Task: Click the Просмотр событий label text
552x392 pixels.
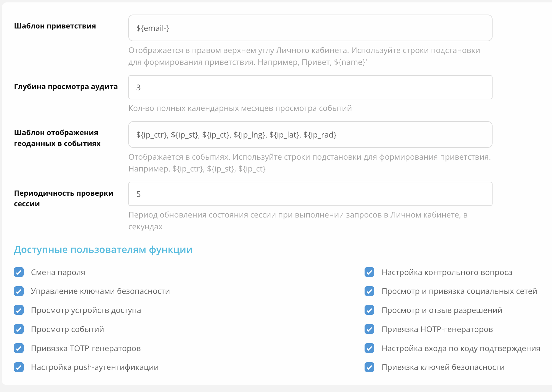Action: click(x=67, y=329)
